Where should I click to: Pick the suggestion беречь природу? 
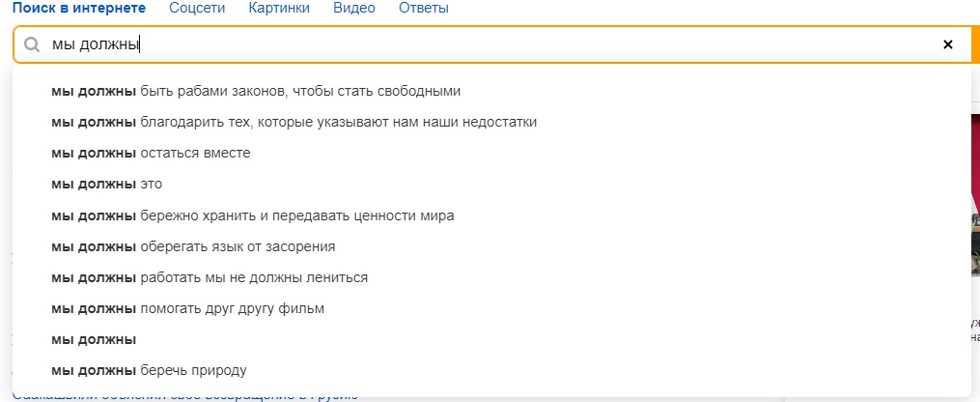click(x=149, y=370)
